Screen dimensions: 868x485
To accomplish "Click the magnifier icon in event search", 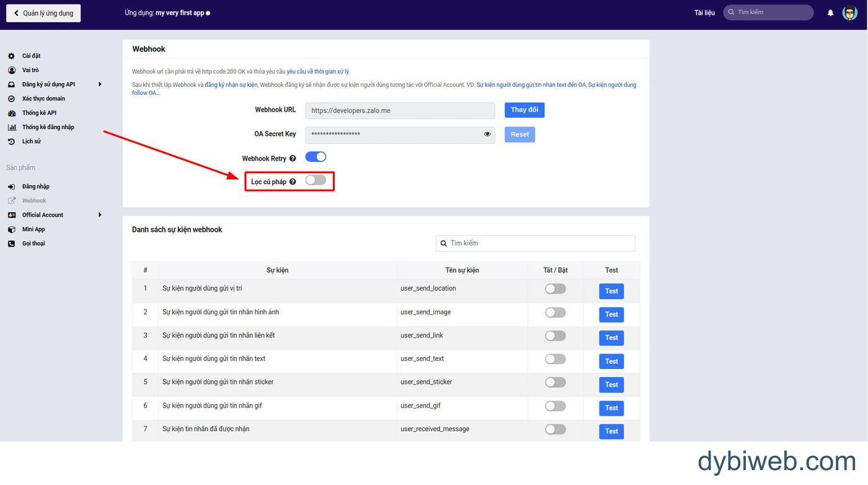I will [x=443, y=243].
